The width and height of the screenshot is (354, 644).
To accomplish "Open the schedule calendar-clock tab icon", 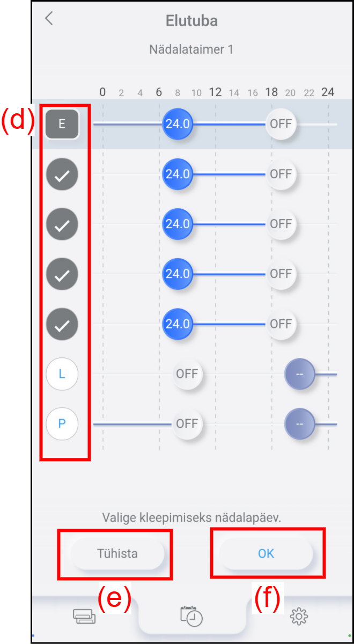I will point(191,616).
